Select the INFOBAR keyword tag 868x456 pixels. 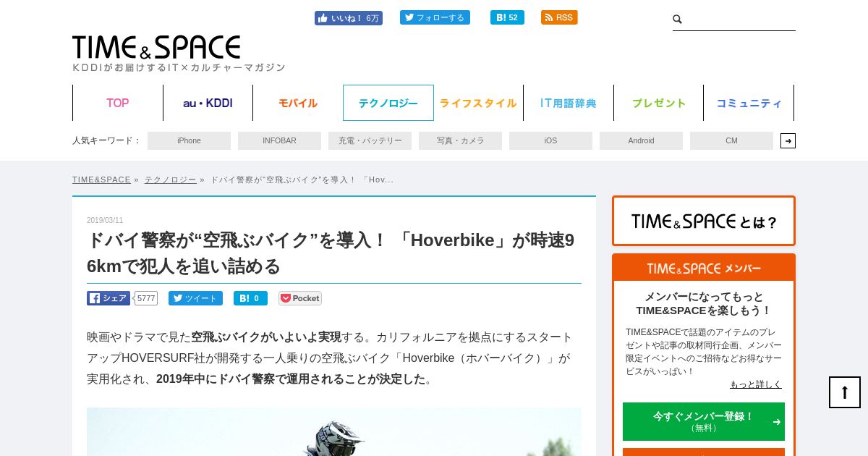[279, 140]
